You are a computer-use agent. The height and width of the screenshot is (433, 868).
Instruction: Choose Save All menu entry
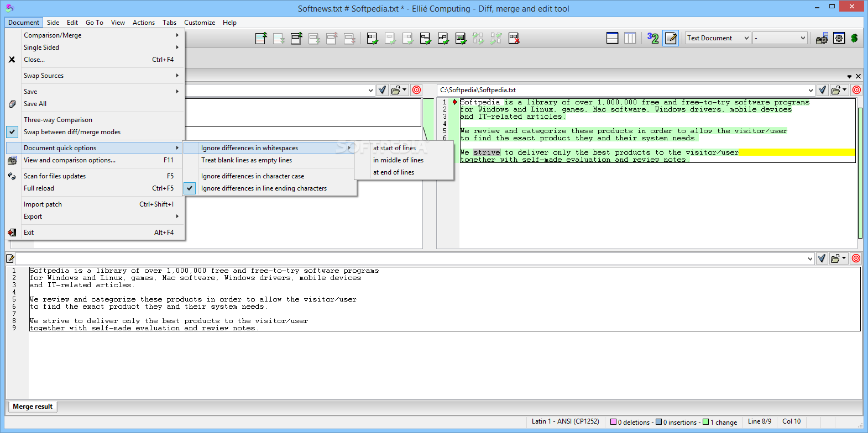click(x=95, y=104)
